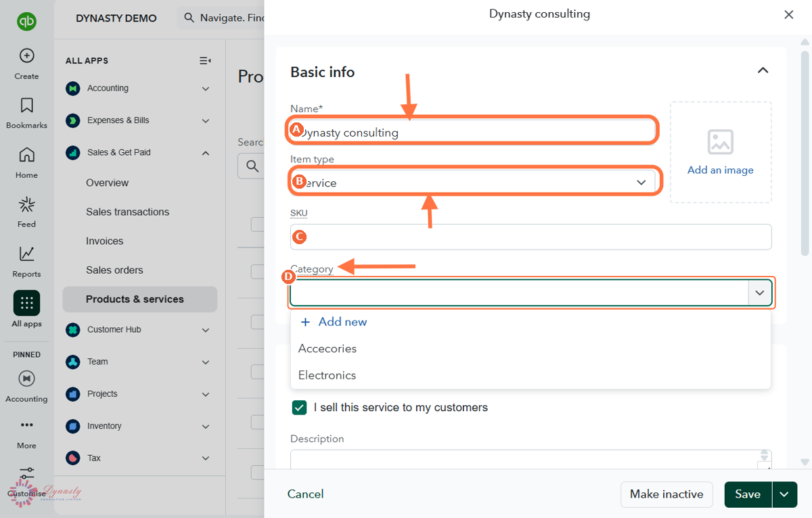The image size is (812, 518).
Task: Click the Projects app icon
Action: [x=72, y=394]
